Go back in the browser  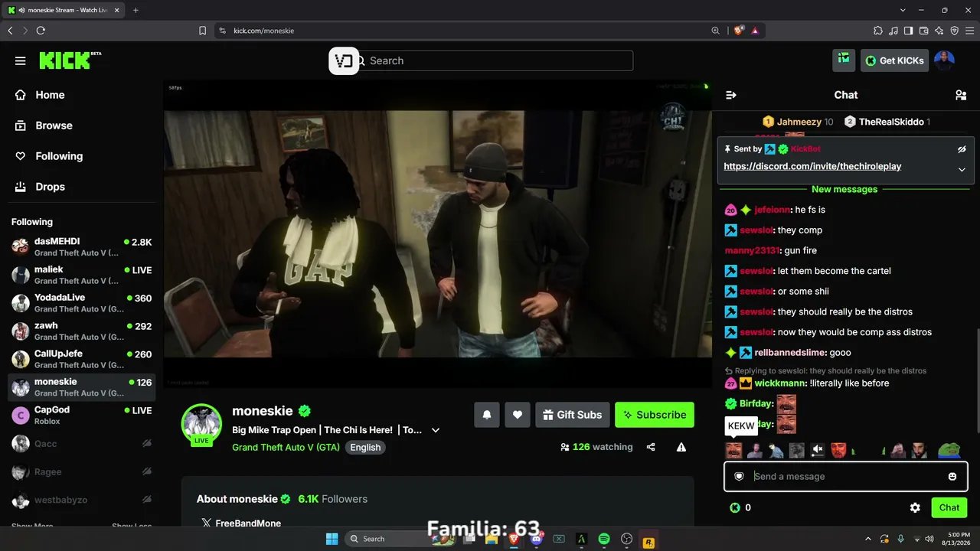[x=10, y=31]
